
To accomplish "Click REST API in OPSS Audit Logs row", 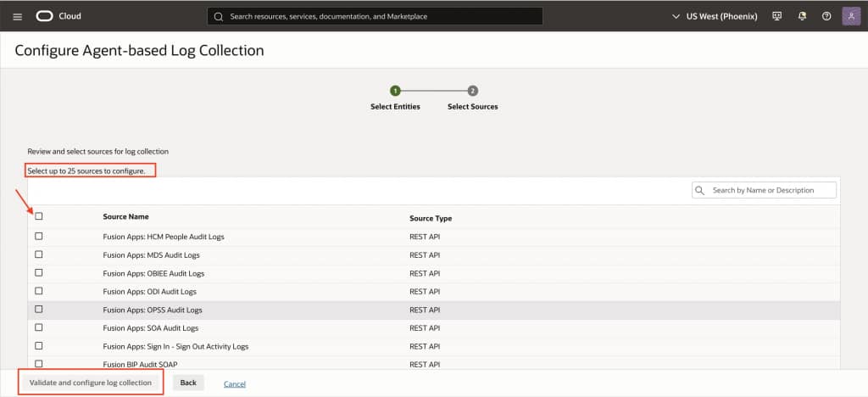I will (x=425, y=310).
